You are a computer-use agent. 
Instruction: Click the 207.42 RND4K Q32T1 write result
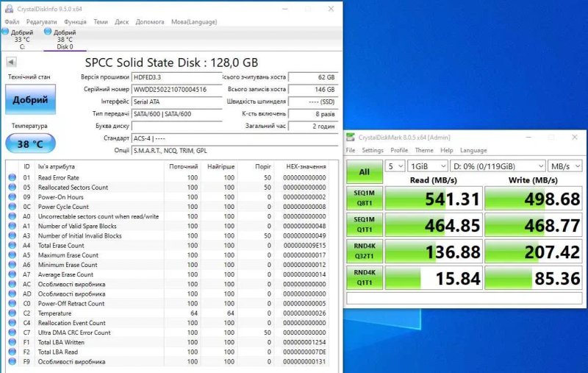[534, 251]
